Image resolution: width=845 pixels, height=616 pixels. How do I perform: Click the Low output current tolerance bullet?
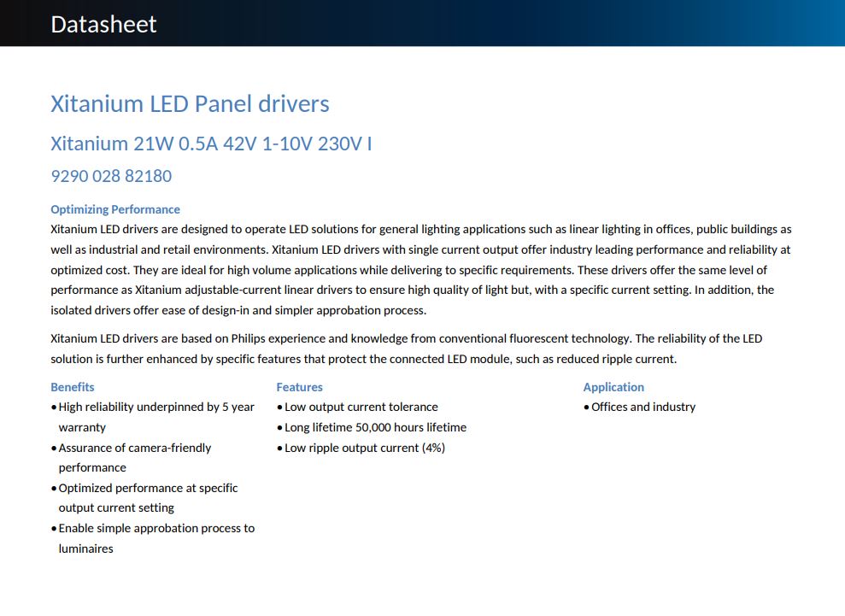pos(357,407)
